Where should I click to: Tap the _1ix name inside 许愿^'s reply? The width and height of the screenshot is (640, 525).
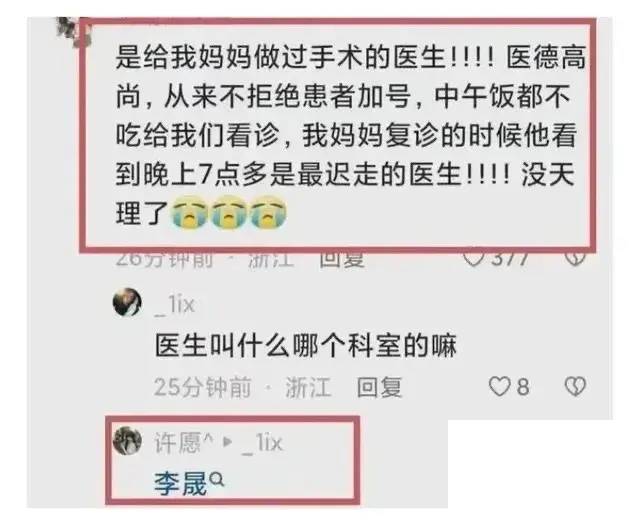pos(261,443)
